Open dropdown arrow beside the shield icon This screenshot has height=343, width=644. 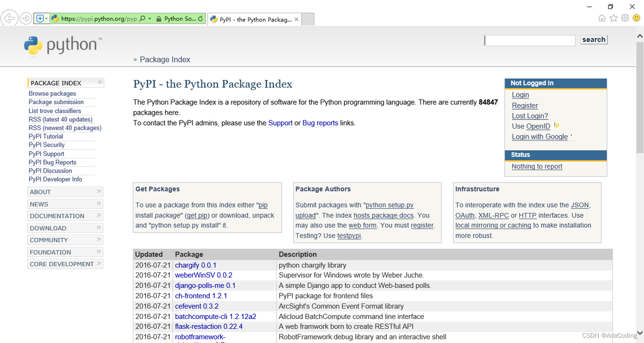(x=47, y=19)
